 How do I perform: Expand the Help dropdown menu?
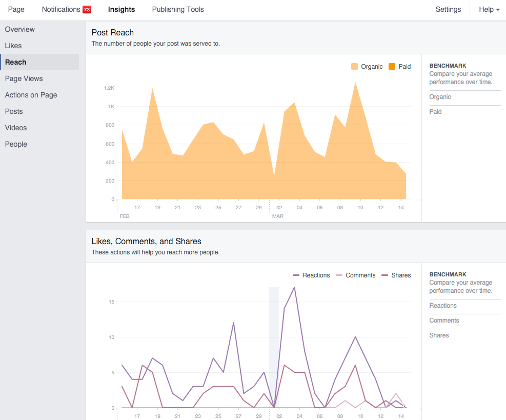pyautogui.click(x=489, y=9)
